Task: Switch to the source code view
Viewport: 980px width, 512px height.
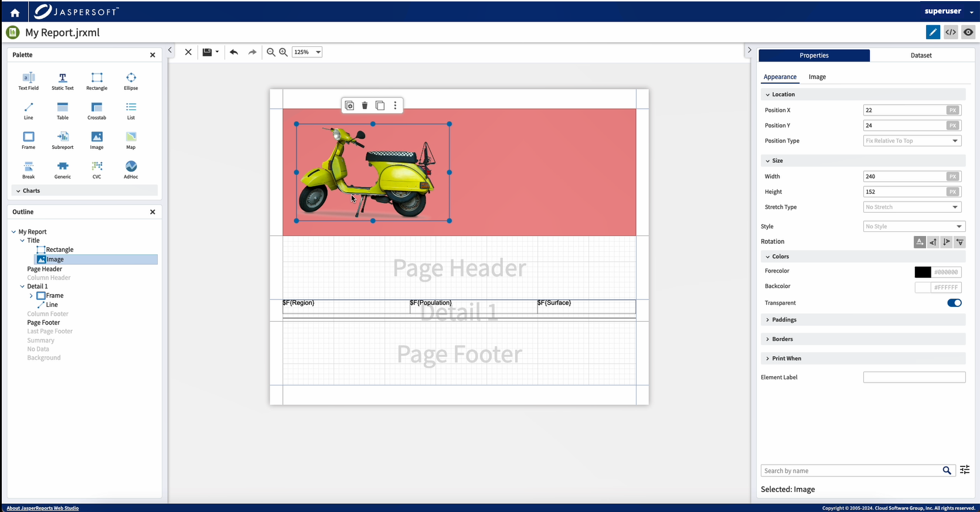Action: point(951,32)
